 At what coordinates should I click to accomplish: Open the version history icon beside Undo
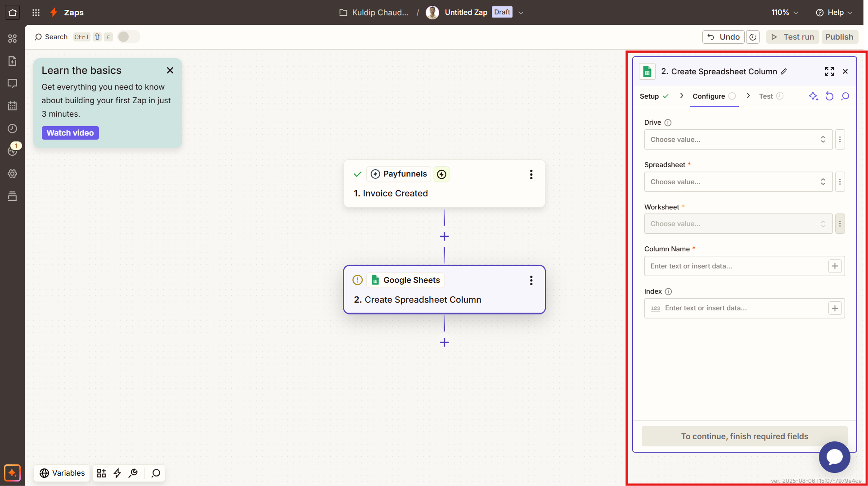tap(753, 37)
